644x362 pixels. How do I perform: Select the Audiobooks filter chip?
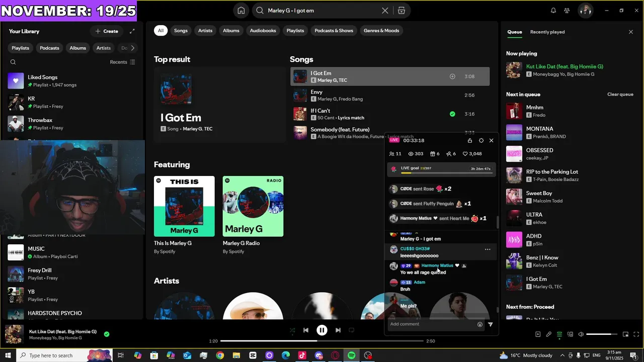click(263, 31)
